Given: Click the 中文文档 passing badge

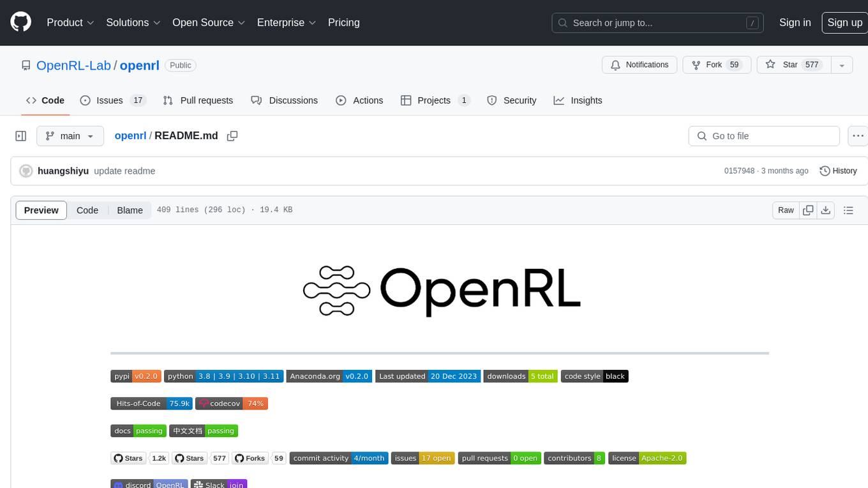Looking at the screenshot, I should point(204,431).
